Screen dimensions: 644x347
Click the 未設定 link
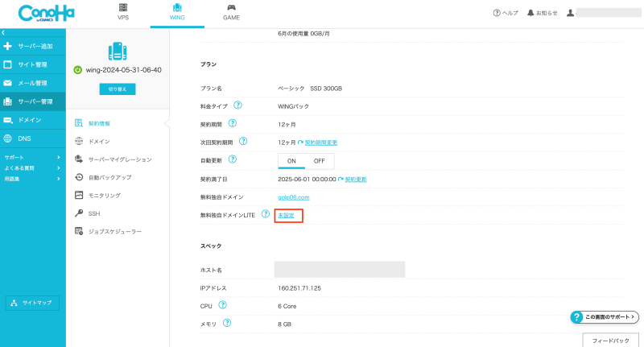click(x=286, y=215)
